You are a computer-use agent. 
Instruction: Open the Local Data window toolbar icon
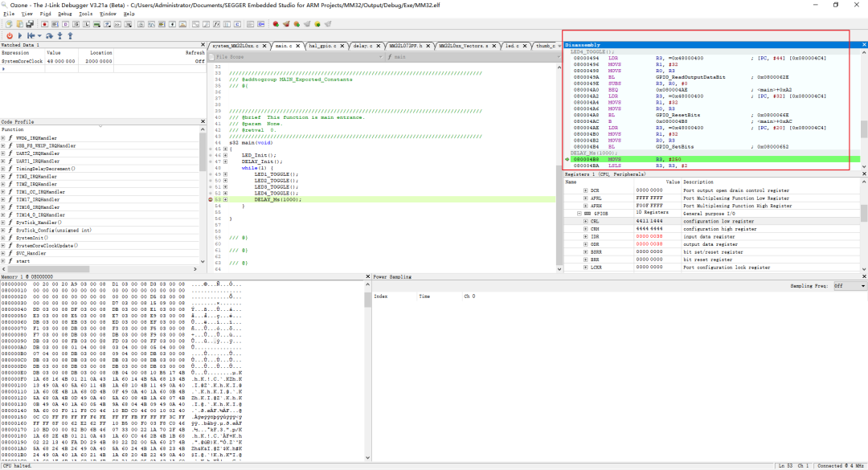click(x=86, y=24)
